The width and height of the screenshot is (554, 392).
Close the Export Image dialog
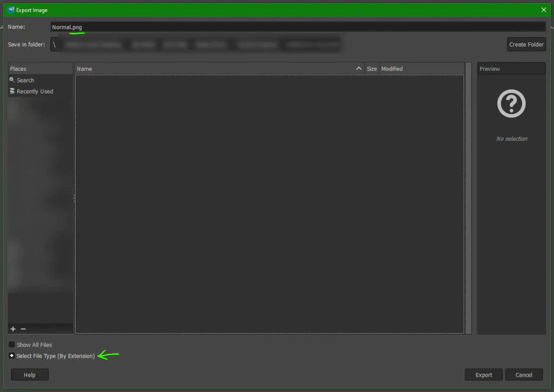543,10
